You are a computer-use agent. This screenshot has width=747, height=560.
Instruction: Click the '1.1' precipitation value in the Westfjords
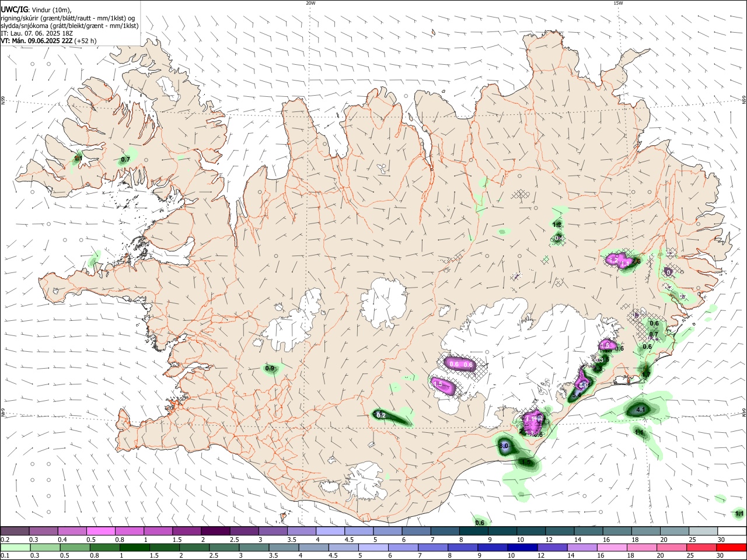point(78,158)
